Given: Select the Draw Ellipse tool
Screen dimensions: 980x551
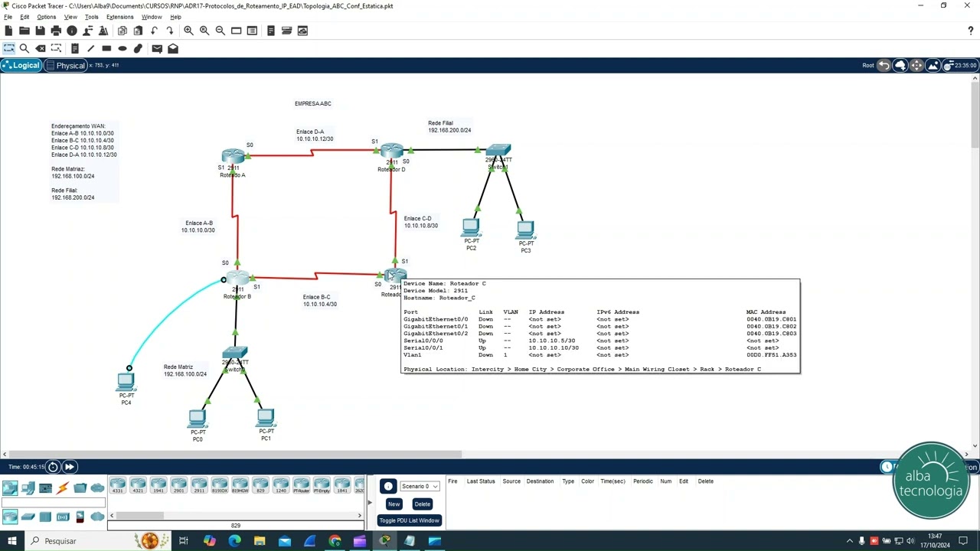Looking at the screenshot, I should pyautogui.click(x=122, y=48).
